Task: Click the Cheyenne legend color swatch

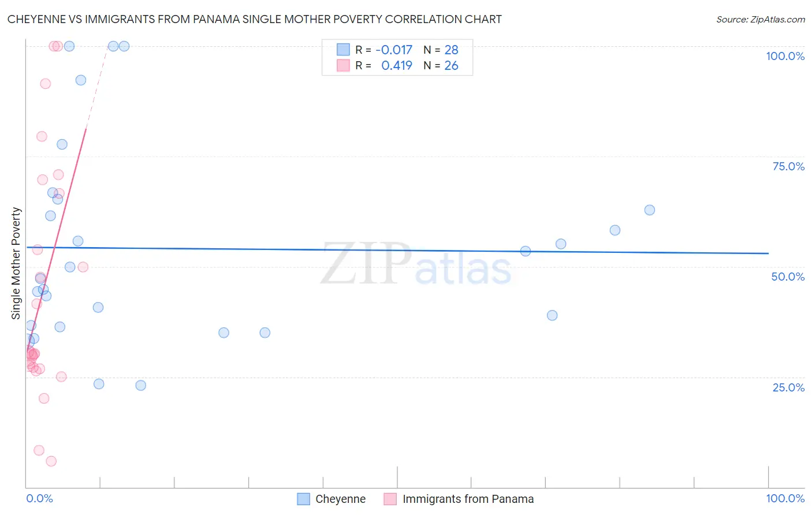Action: [x=304, y=499]
